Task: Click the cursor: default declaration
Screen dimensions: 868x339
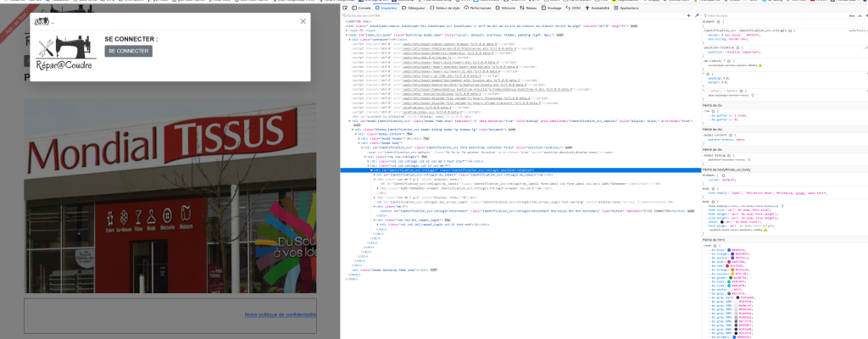Action: (x=722, y=180)
